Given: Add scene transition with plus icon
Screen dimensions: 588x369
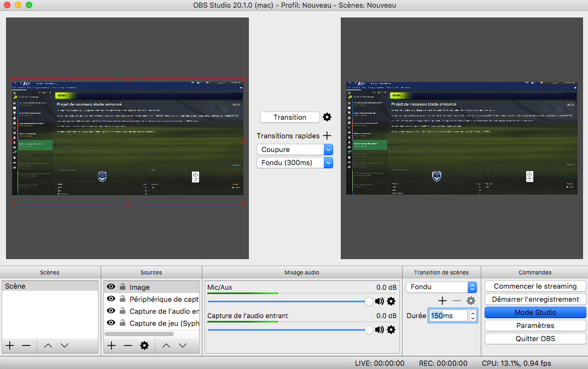Looking at the screenshot, I should click(443, 301).
